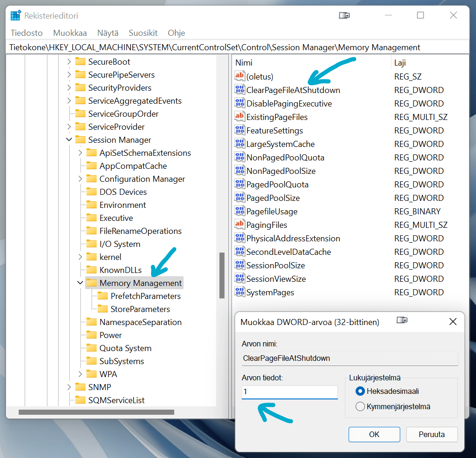The width and height of the screenshot is (476, 458).
Task: Click the ClearPageFileAtShutdown DWORD icon
Action: pyautogui.click(x=239, y=90)
